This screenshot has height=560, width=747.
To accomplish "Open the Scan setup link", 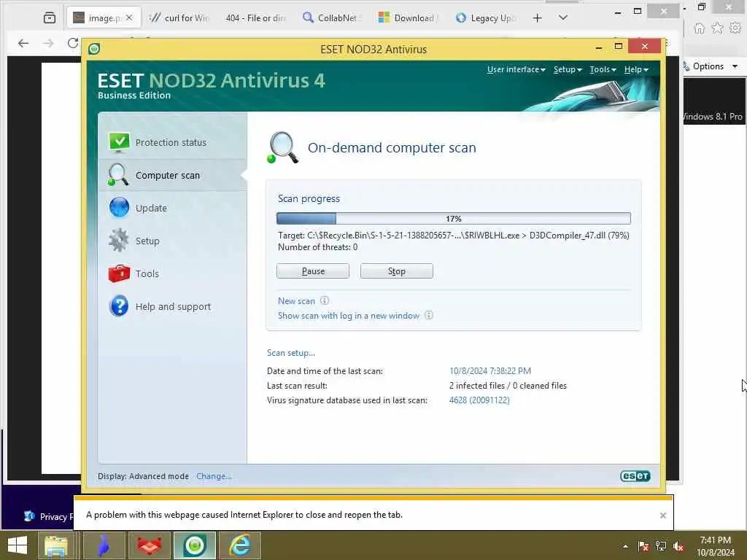I will (290, 353).
